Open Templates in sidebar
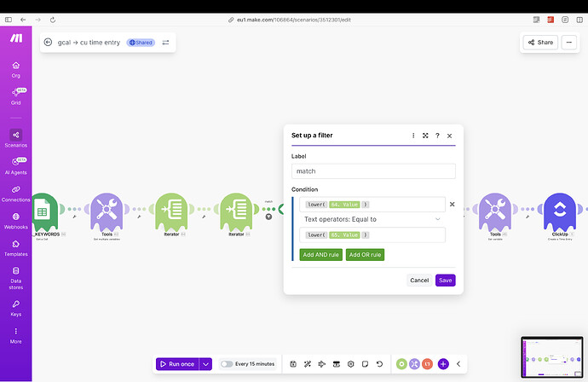The image size is (588, 382). coord(15,248)
